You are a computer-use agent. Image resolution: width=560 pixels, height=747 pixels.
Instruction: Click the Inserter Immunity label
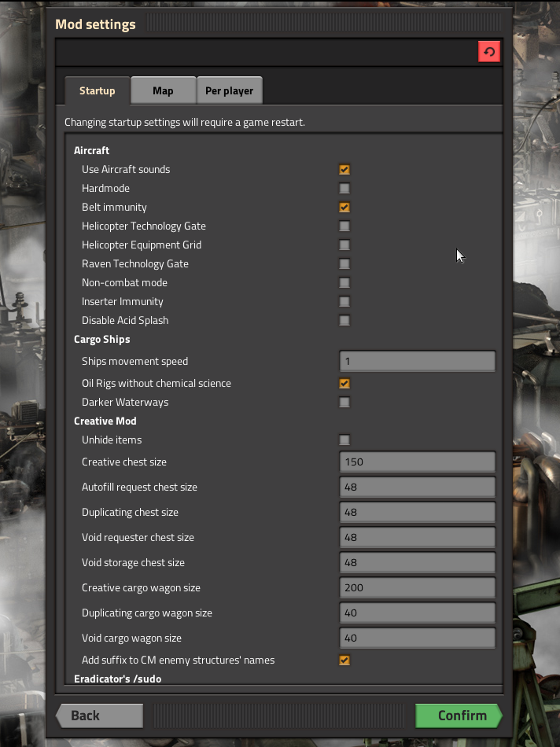click(x=123, y=302)
